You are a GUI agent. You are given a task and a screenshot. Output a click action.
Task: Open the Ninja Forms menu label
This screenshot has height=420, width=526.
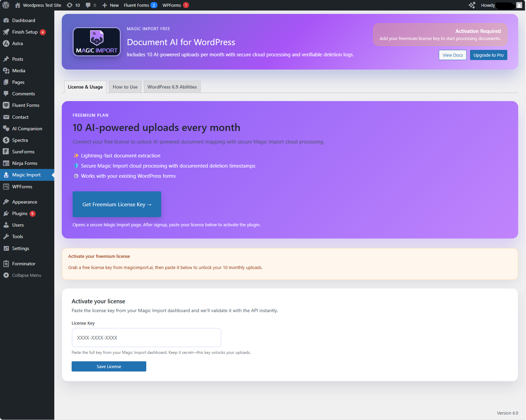(x=25, y=163)
